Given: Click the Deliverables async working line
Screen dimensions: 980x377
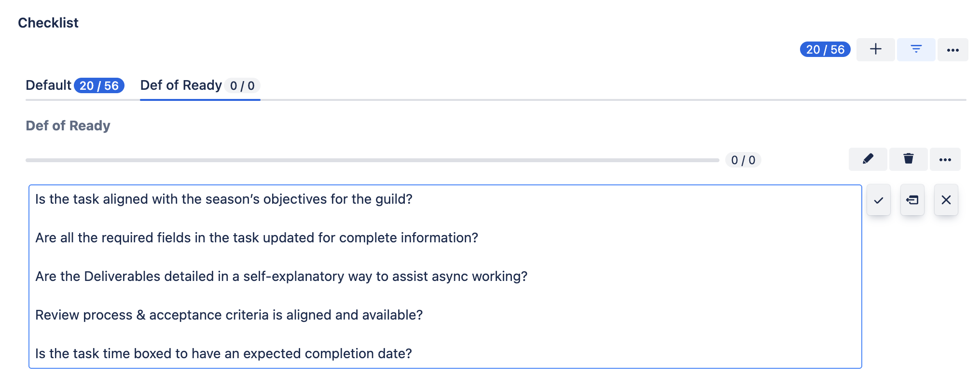Looking at the screenshot, I should (281, 277).
